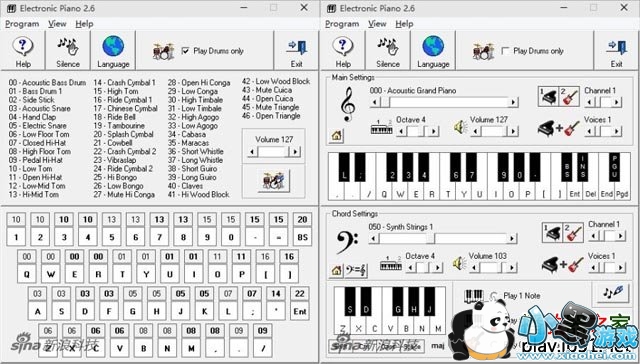Click Exit icon in the piano window toolbar
This screenshot has height=364, width=640.
point(617,47)
